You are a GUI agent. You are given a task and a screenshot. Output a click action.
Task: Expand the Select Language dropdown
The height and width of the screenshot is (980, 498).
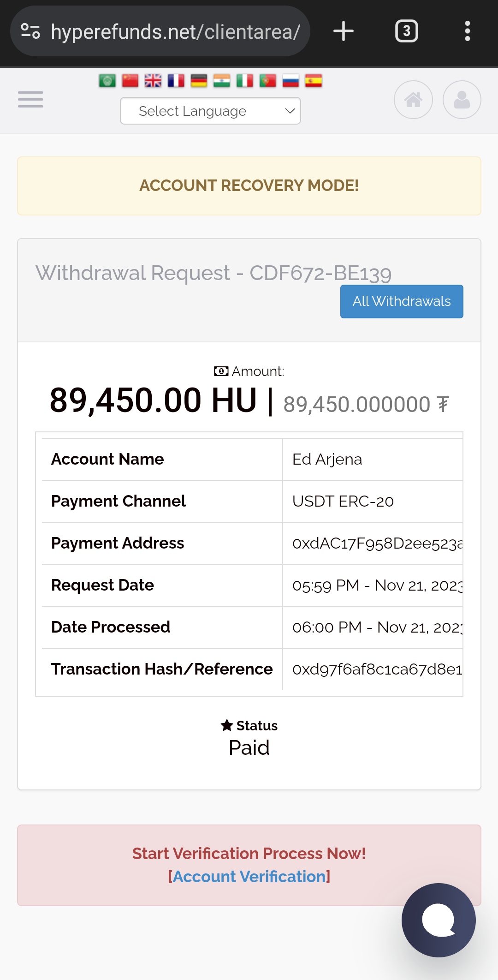click(210, 111)
